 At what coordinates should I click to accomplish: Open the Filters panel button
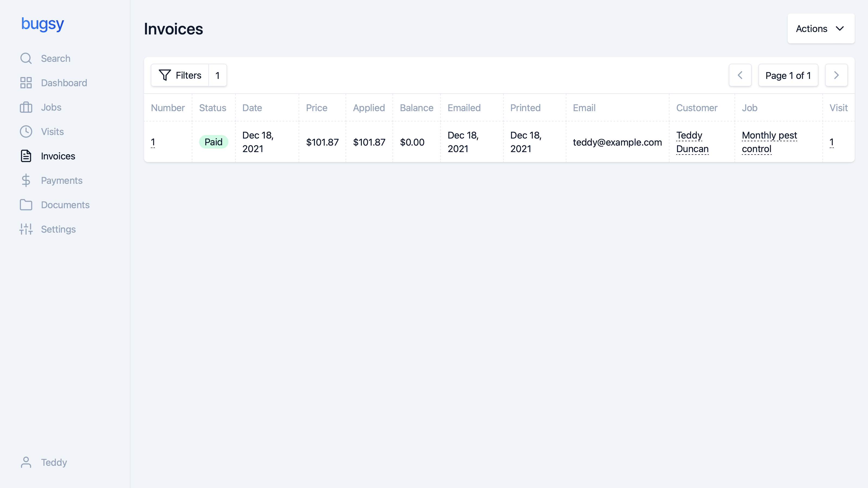(180, 75)
